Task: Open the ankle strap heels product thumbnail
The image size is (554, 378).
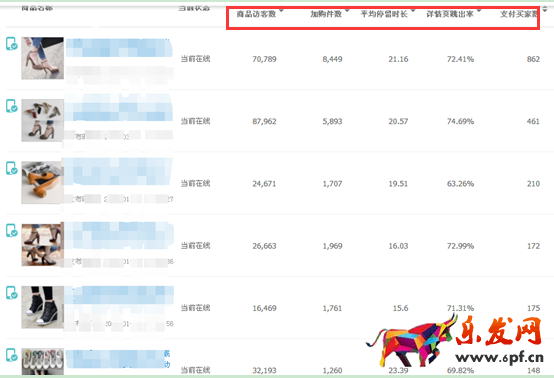Action: [x=42, y=245]
